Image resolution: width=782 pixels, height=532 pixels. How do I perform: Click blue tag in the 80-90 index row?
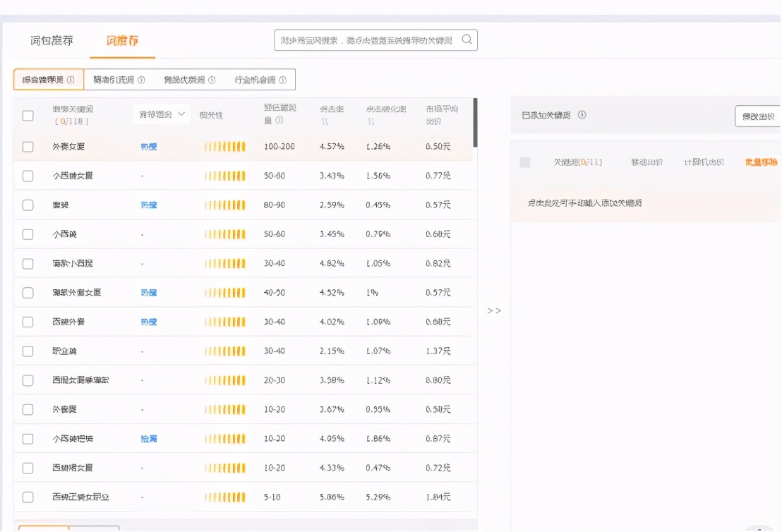[148, 205]
